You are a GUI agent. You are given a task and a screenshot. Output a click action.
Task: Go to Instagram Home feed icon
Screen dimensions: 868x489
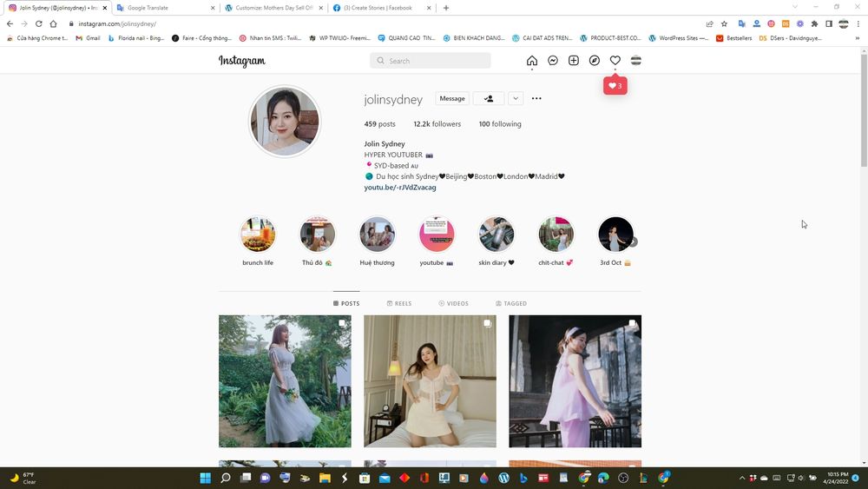point(532,61)
